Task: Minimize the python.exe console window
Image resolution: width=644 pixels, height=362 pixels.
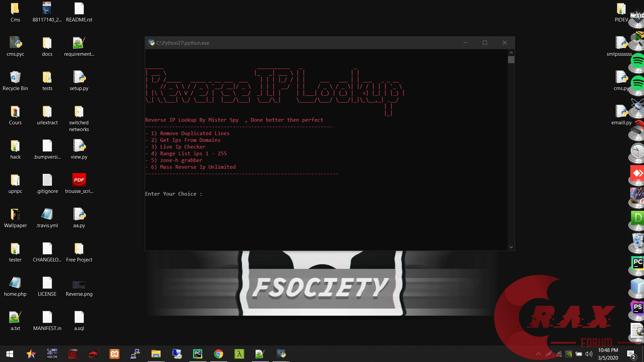Action: (x=465, y=43)
